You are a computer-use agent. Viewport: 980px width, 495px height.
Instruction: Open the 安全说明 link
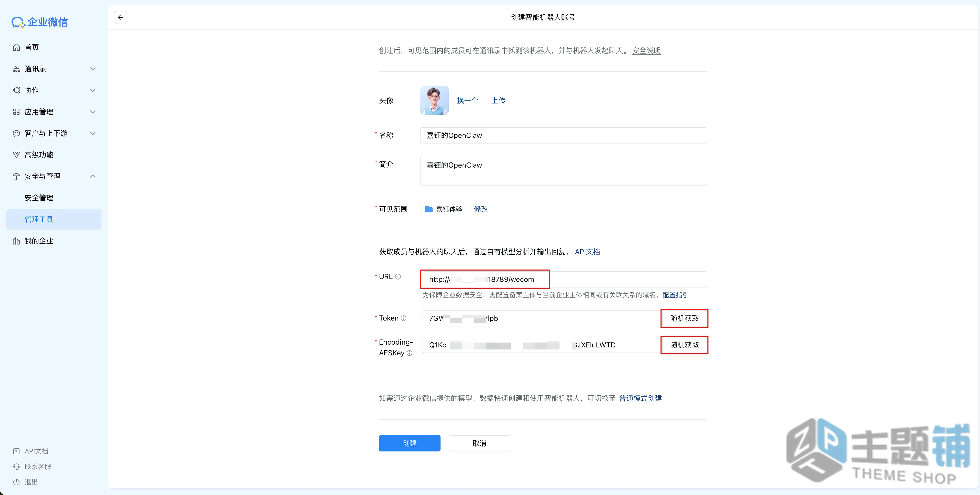pos(646,50)
